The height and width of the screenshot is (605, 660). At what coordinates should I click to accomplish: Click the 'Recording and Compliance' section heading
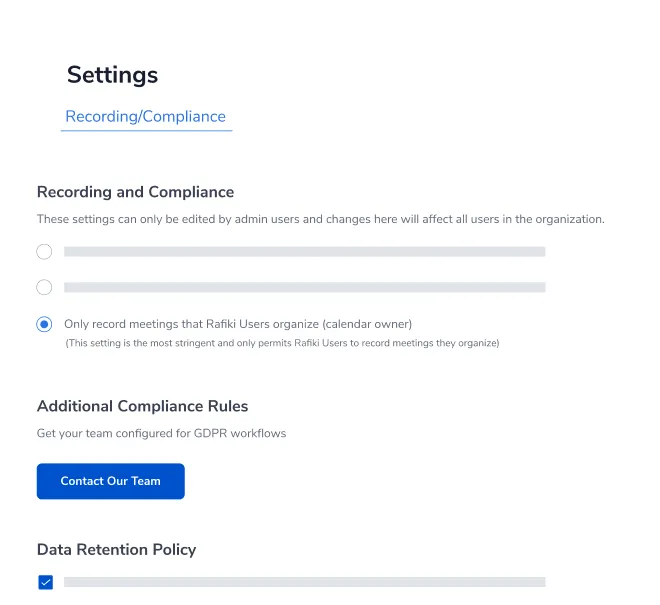(x=136, y=192)
